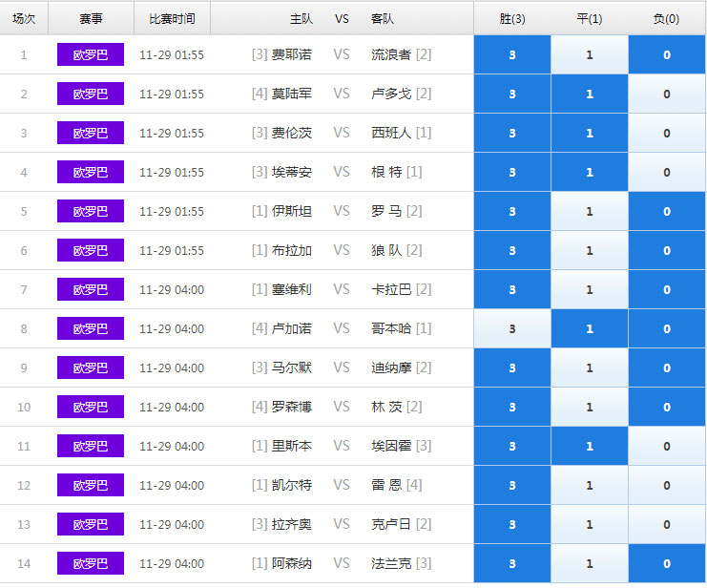Open away team 雷恩
Viewport: 707px width, 588px height.
coord(386,485)
